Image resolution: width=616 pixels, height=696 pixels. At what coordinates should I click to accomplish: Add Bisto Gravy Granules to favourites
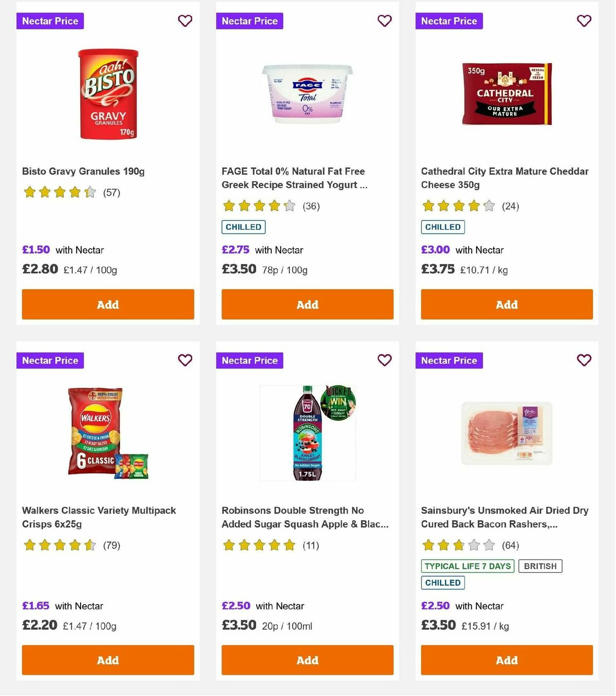click(185, 21)
